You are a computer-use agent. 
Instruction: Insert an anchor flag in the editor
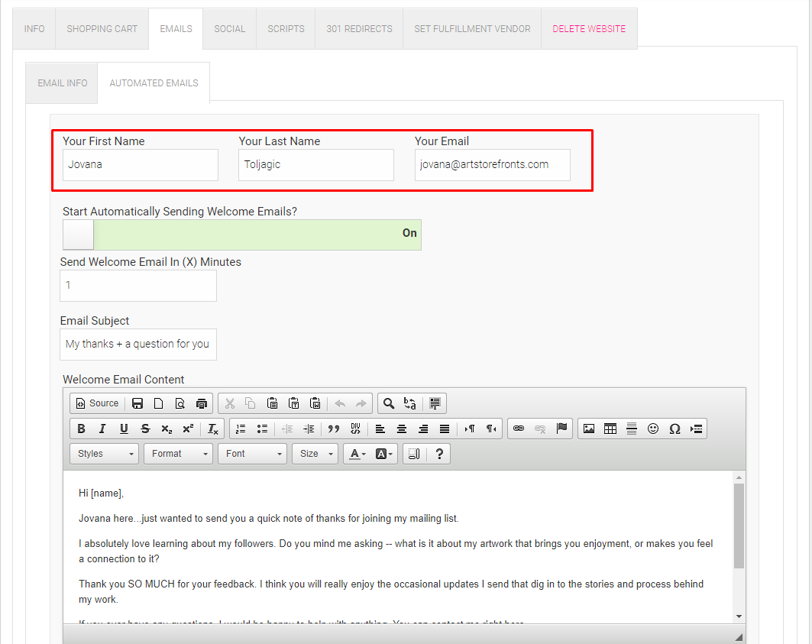[561, 428]
